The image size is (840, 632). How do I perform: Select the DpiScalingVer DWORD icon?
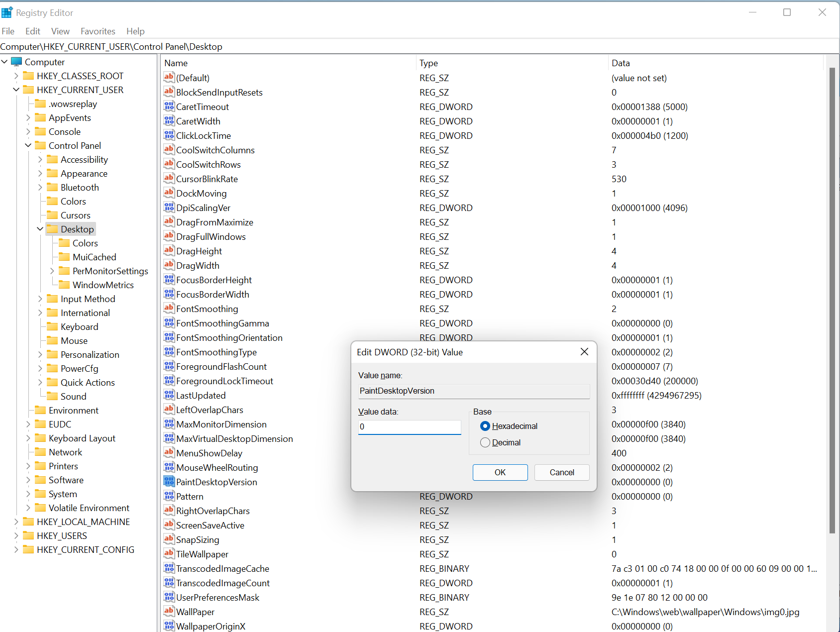(x=169, y=207)
